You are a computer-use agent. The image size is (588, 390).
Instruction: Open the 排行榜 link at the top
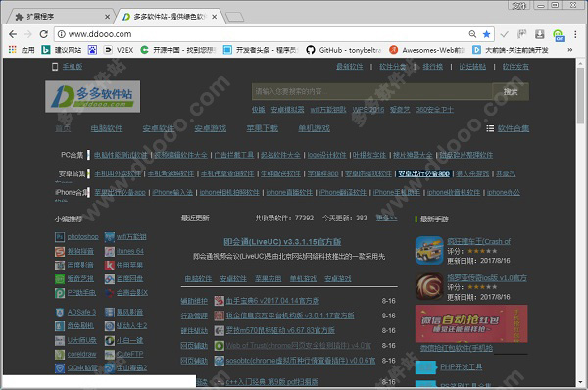point(433,67)
